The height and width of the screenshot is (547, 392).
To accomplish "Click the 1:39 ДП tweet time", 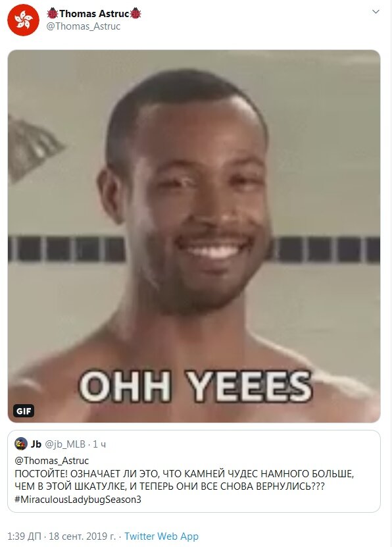I will pyautogui.click(x=24, y=536).
